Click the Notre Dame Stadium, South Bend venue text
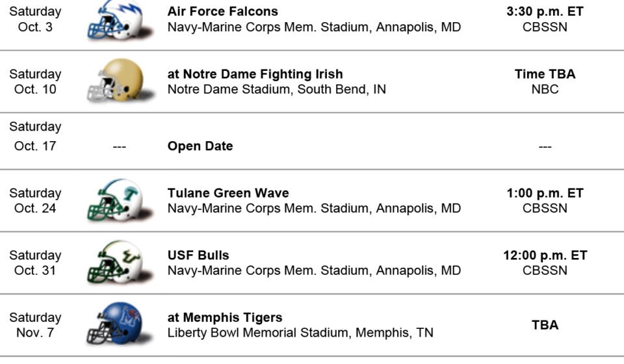Screen dimensions: 624x364 point(277,90)
